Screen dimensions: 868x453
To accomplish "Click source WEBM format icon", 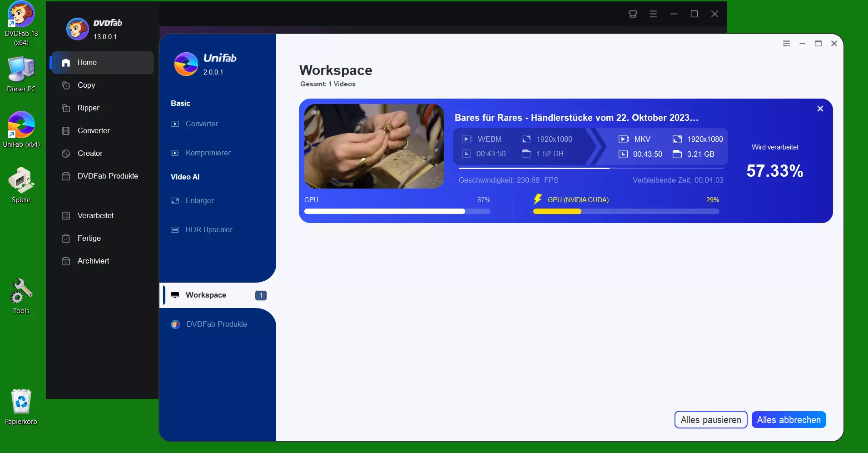I will [x=467, y=139].
